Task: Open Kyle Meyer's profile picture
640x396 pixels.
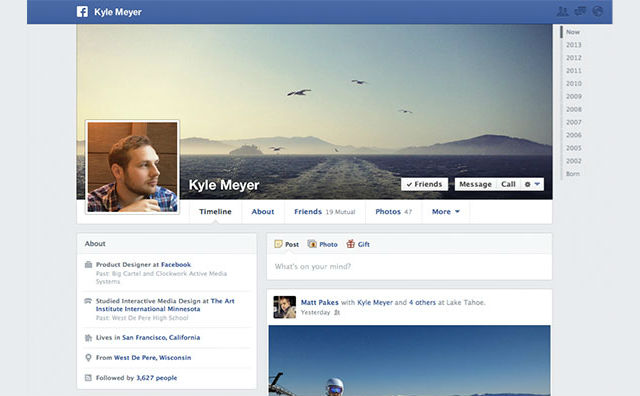Action: coord(133,167)
